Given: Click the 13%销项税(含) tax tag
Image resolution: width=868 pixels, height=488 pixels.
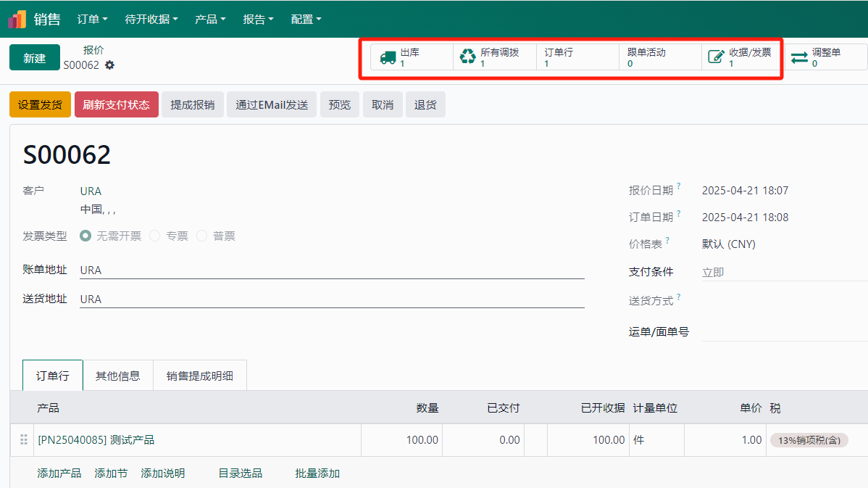Looking at the screenshot, I should click(809, 440).
